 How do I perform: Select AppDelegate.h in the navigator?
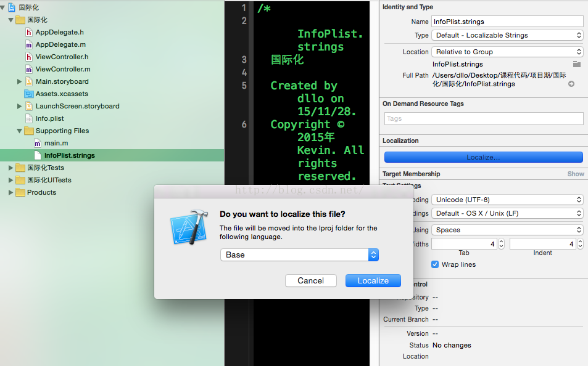(60, 32)
